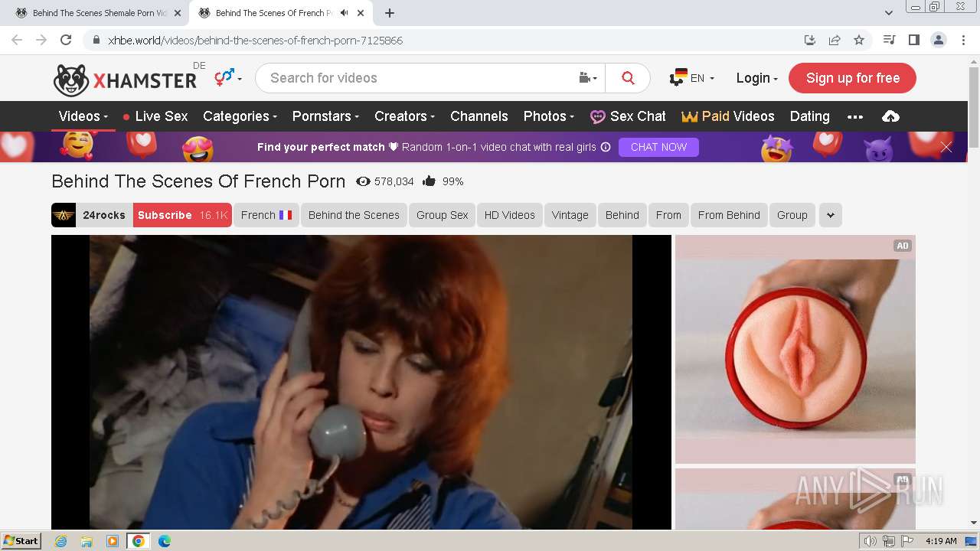Go to Dating page
Screen dimensions: 980x551
(x=809, y=116)
